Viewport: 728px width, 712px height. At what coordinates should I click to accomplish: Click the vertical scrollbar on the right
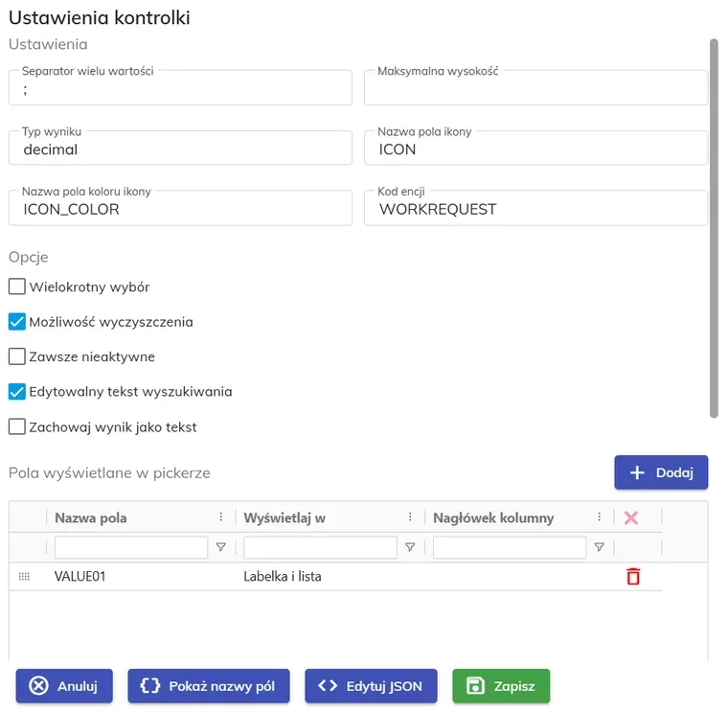(714, 228)
